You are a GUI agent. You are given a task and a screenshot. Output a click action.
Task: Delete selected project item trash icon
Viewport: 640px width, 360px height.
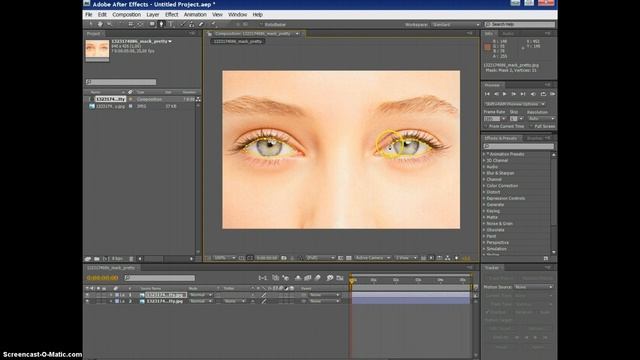pyautogui.click(x=131, y=259)
